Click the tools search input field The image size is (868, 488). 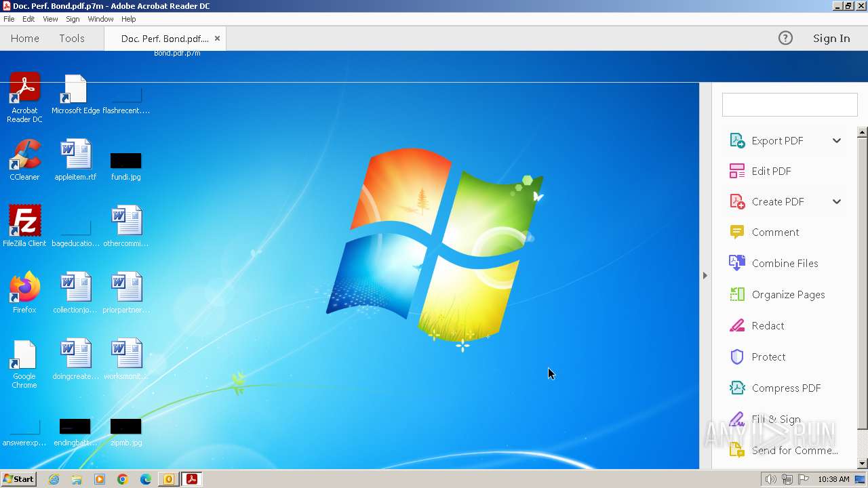pos(790,105)
